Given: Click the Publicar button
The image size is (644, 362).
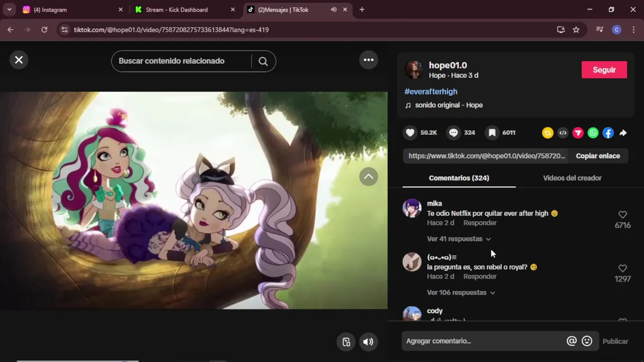Looking at the screenshot, I should coord(615,341).
